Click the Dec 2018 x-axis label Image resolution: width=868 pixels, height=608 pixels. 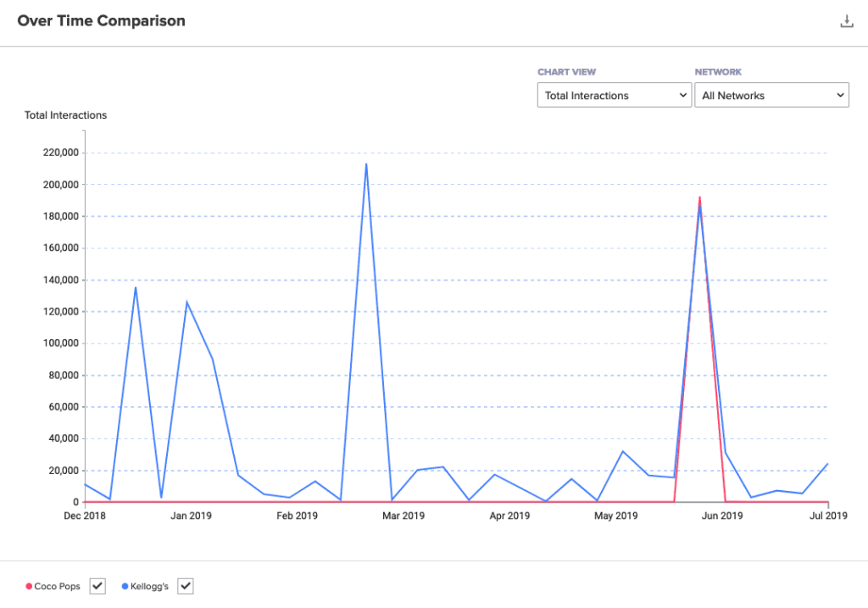pyautogui.click(x=85, y=516)
